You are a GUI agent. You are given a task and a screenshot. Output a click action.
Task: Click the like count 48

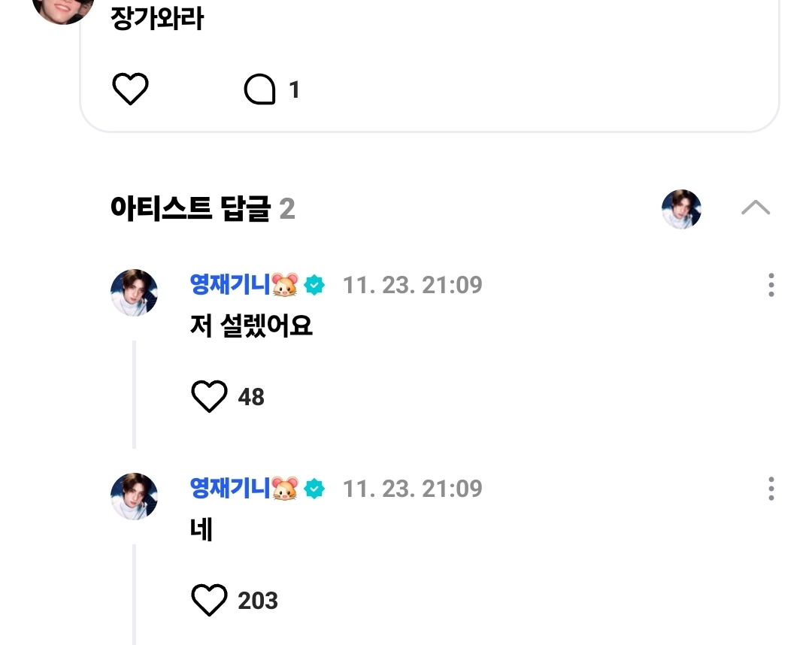251,397
